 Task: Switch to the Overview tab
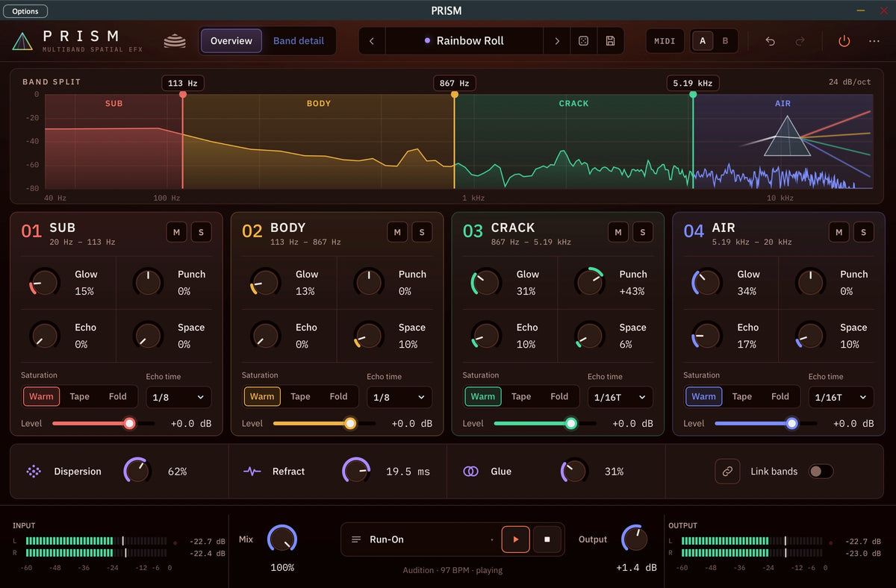[x=231, y=41]
